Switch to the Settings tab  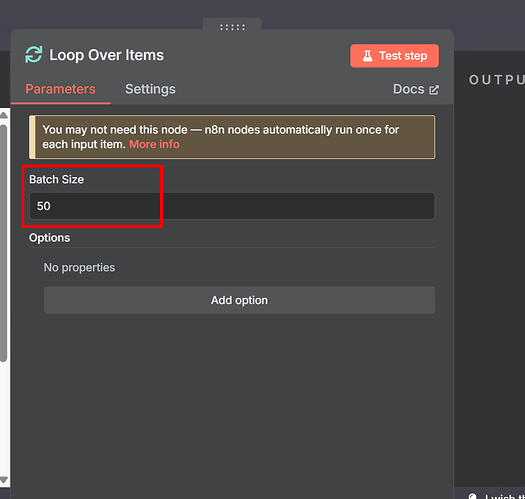tap(150, 89)
